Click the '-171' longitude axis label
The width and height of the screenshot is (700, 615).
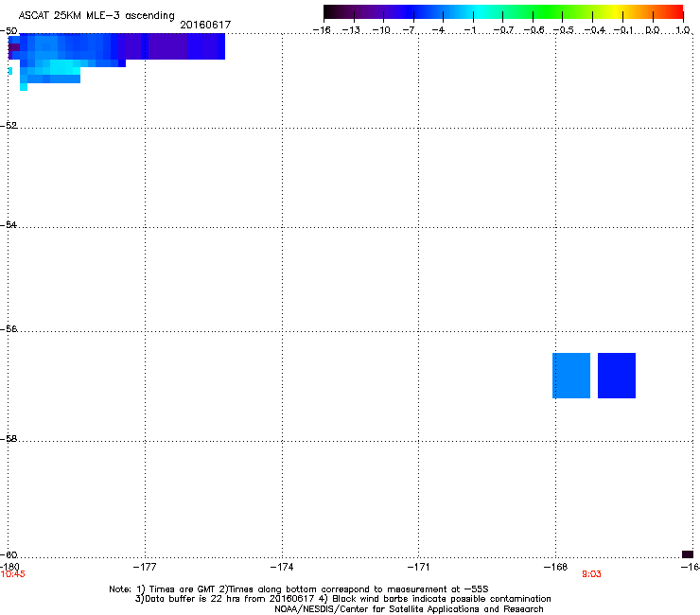click(419, 567)
